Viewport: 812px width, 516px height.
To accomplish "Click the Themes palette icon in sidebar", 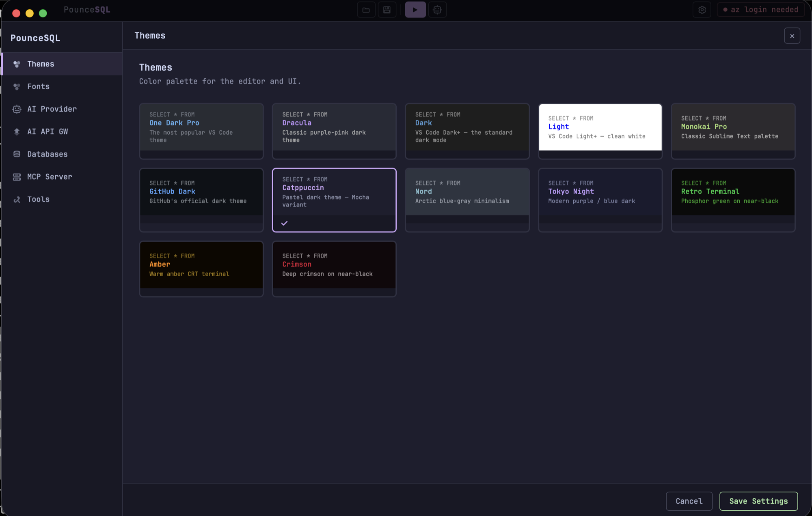I will click(x=17, y=64).
